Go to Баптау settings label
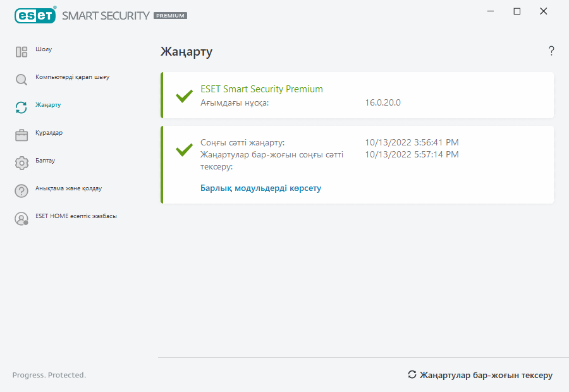Screen dimensions: 569x392 45,161
